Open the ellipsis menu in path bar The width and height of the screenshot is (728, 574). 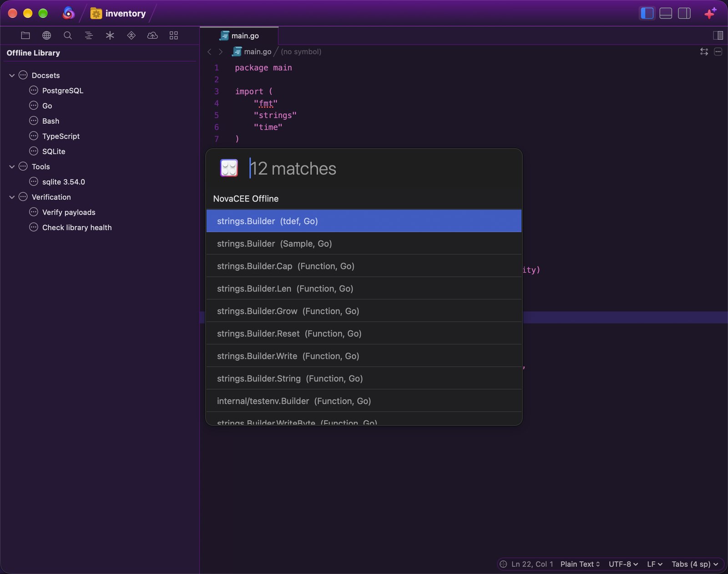(x=718, y=52)
